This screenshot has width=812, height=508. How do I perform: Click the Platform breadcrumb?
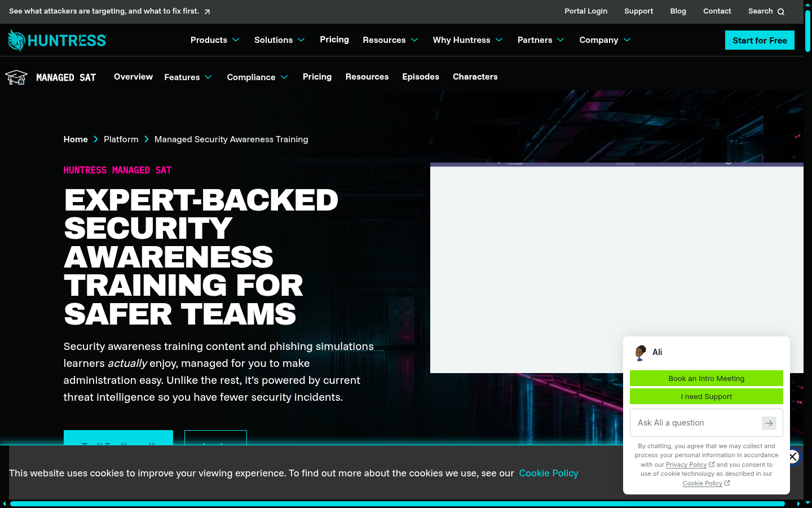point(121,139)
